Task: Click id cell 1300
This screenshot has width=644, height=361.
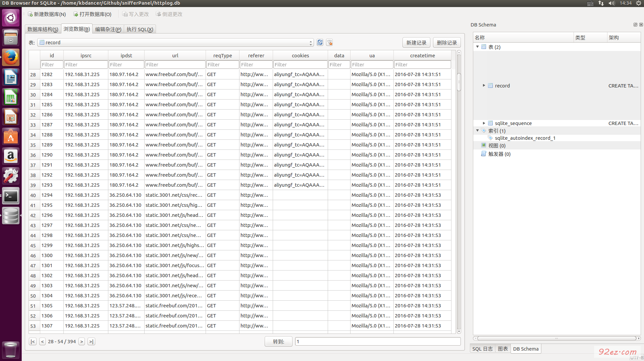Action: (x=52, y=255)
